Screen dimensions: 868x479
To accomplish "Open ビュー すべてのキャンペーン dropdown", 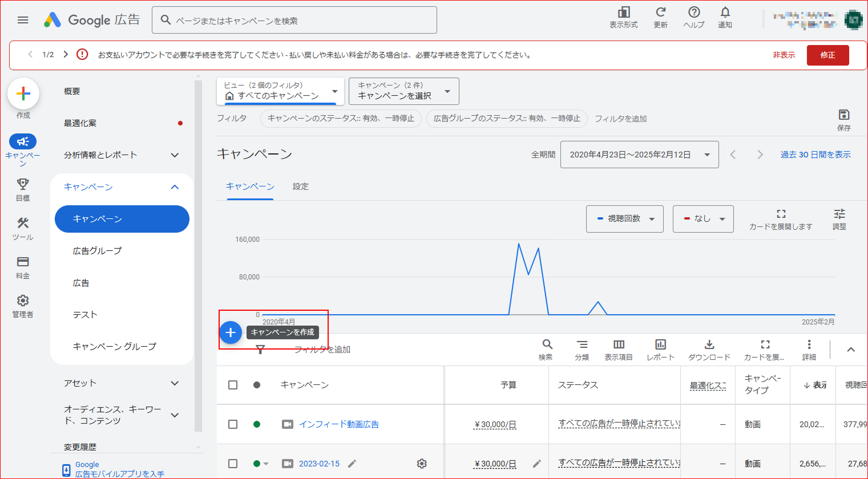I will click(280, 91).
